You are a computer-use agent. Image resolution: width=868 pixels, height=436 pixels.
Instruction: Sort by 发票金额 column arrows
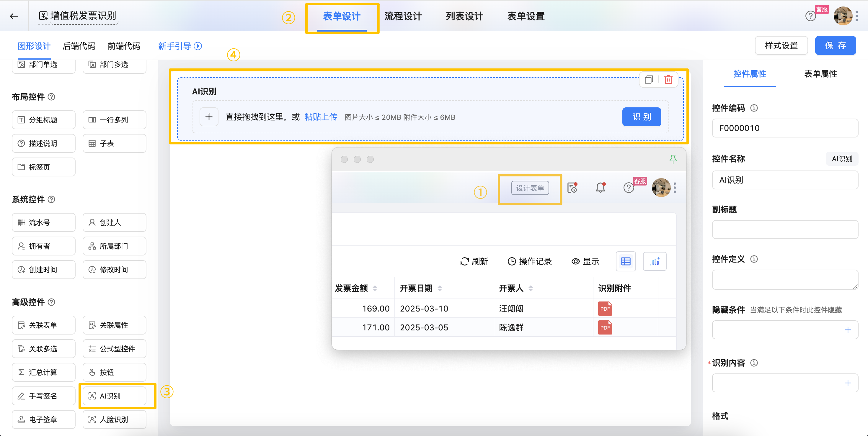(x=375, y=288)
